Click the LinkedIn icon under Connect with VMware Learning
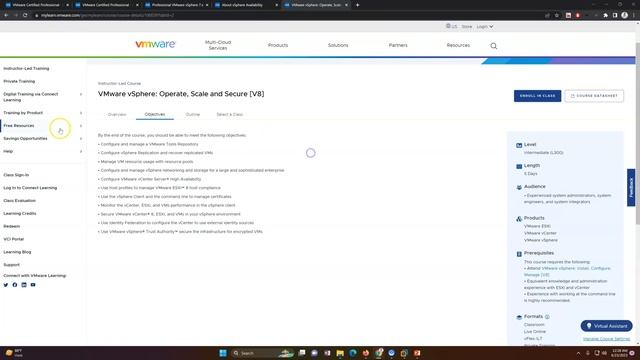640x360 pixels. click(24, 285)
